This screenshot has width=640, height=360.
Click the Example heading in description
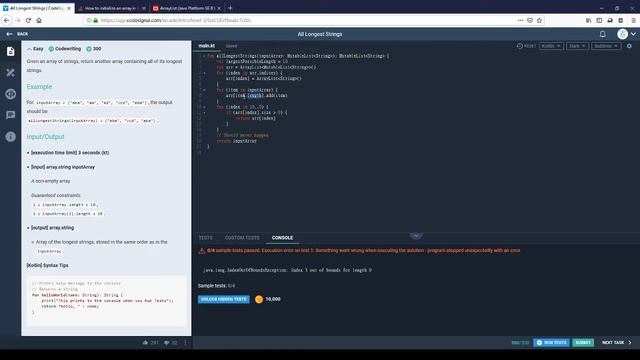[39, 87]
